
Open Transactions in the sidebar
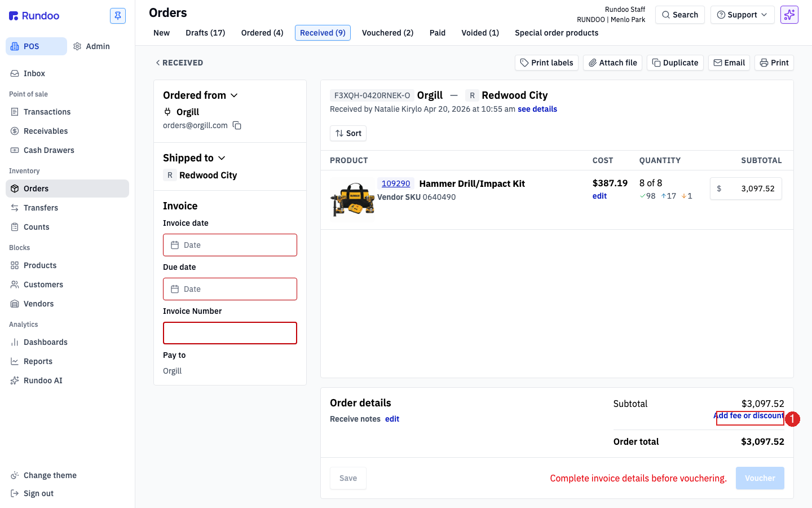(x=67, y=112)
